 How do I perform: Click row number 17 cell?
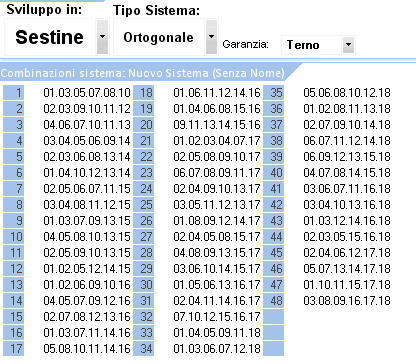coord(14,348)
